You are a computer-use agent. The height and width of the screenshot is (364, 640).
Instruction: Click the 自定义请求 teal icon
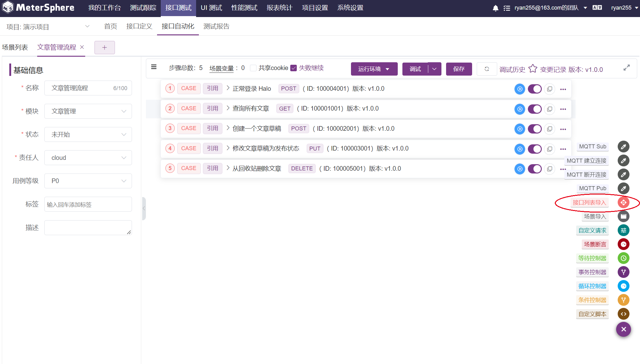623,230
